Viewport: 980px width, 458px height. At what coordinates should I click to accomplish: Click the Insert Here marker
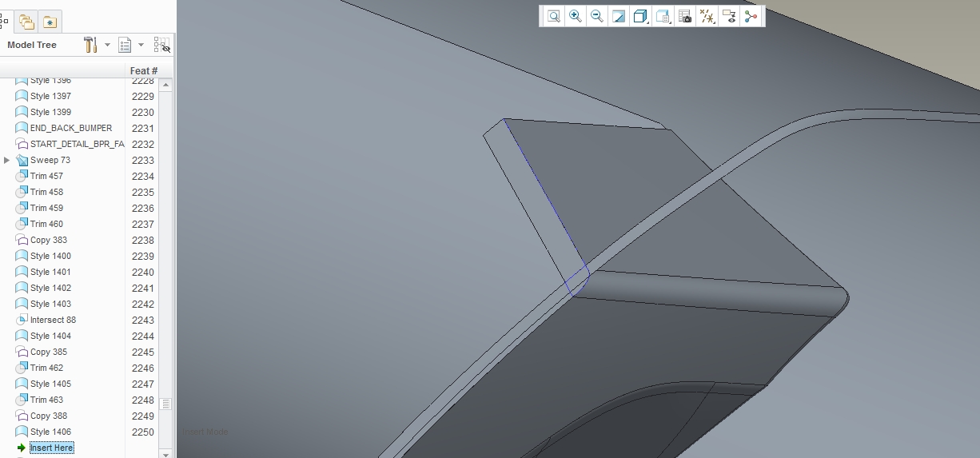(x=51, y=448)
